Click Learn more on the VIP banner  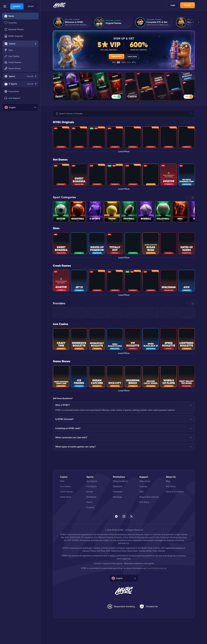132,56
